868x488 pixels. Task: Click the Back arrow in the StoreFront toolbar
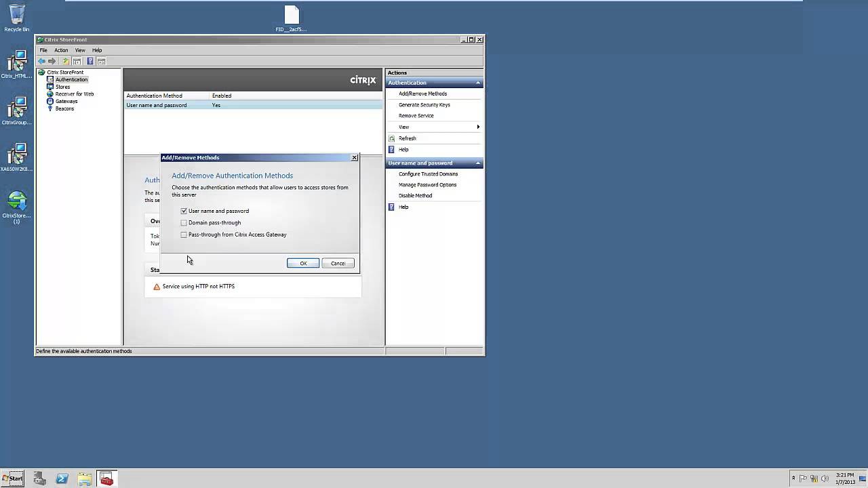click(41, 61)
